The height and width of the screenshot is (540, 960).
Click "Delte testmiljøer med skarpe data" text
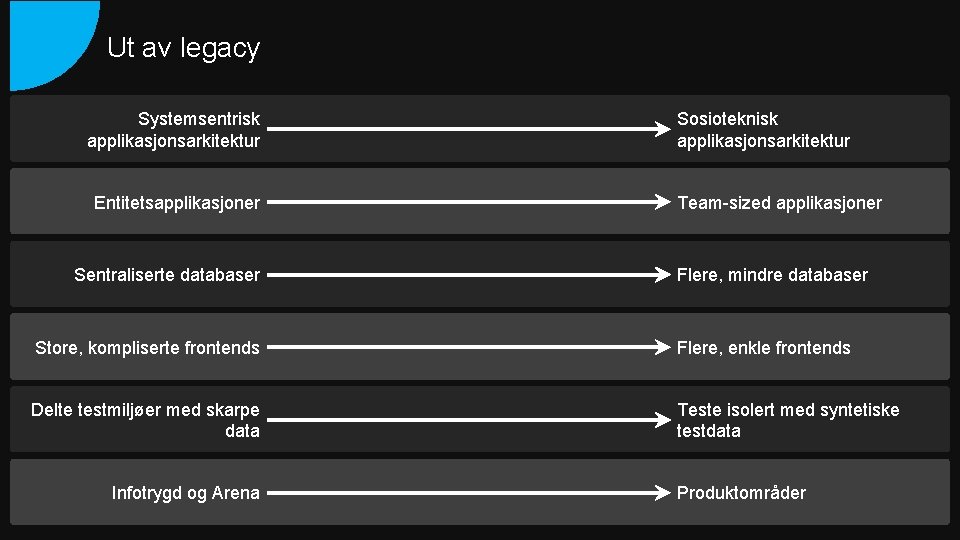(x=146, y=420)
